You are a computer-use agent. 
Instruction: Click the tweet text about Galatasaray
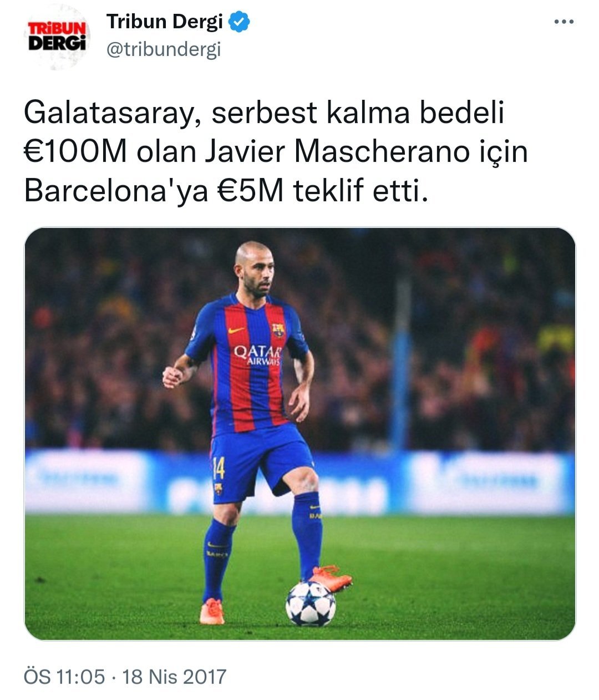tap(276, 152)
